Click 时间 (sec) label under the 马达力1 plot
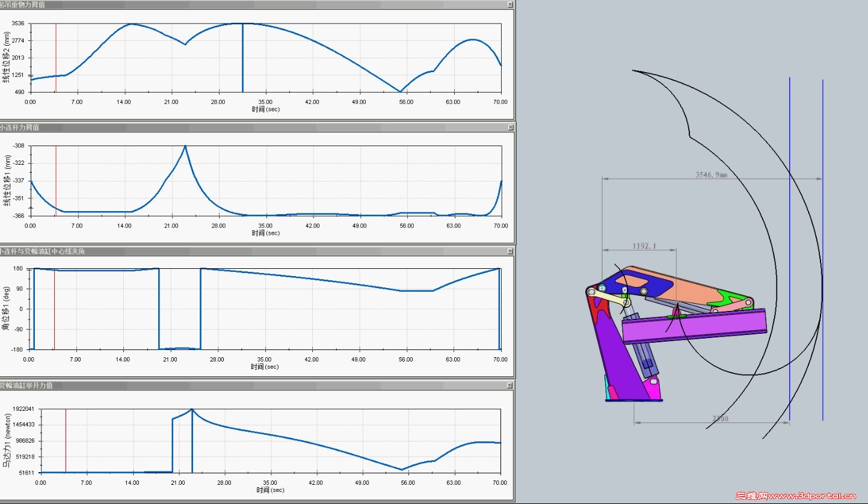Screen dimensions: 868x504 point(270,490)
